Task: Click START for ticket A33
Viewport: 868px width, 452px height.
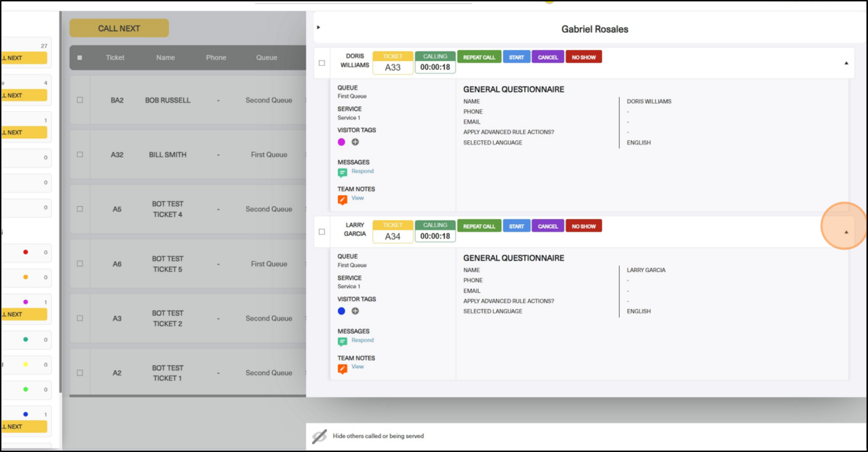Action: click(x=516, y=57)
